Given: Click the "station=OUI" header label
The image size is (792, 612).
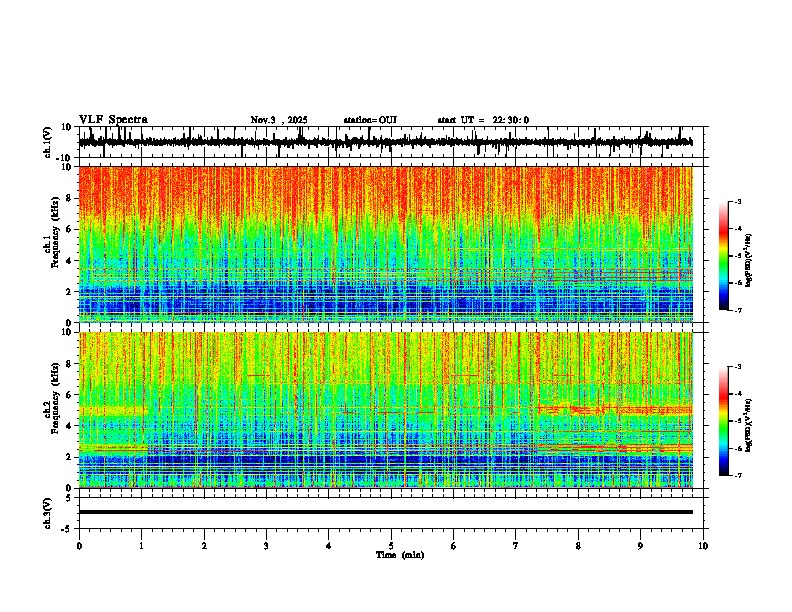Looking at the screenshot, I should pyautogui.click(x=370, y=120).
